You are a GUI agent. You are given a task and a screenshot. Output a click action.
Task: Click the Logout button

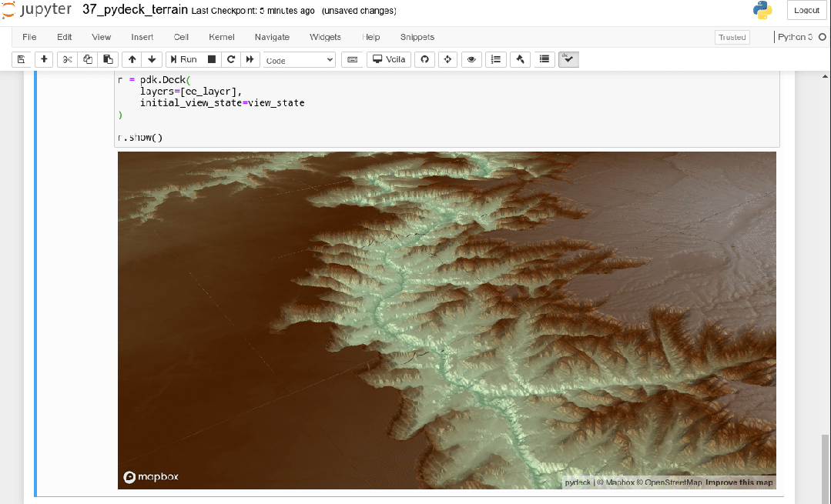(806, 10)
